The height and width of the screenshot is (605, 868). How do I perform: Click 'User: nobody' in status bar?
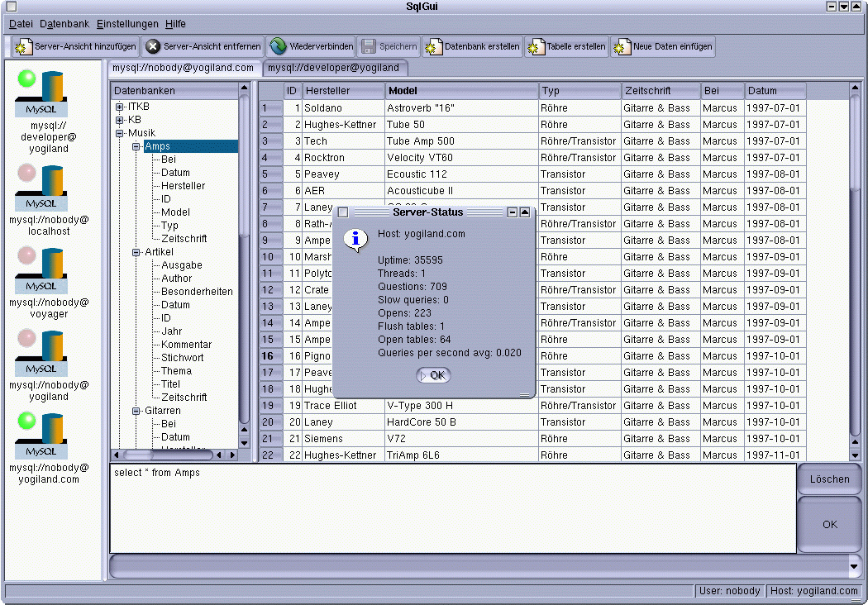(x=730, y=591)
